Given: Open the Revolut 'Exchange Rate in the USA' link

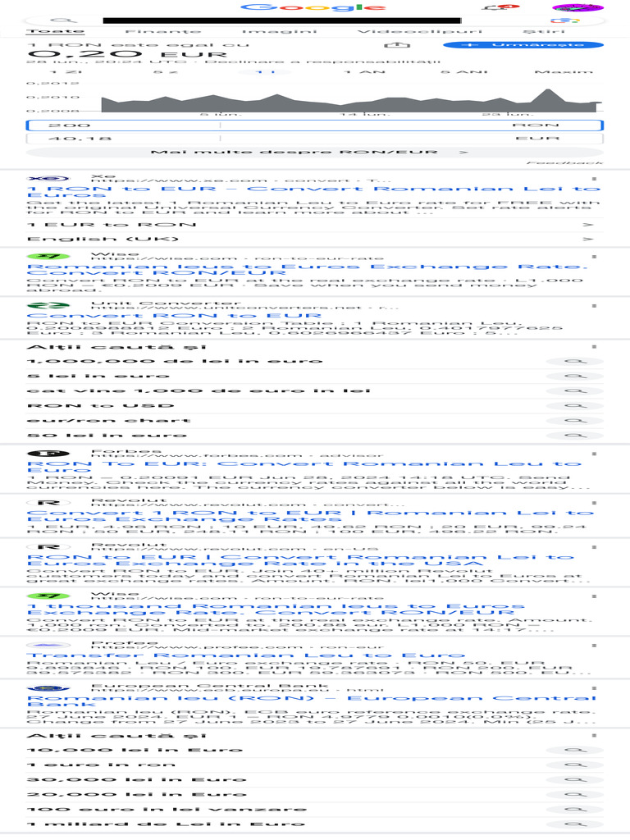Looking at the screenshot, I should click(x=300, y=560).
